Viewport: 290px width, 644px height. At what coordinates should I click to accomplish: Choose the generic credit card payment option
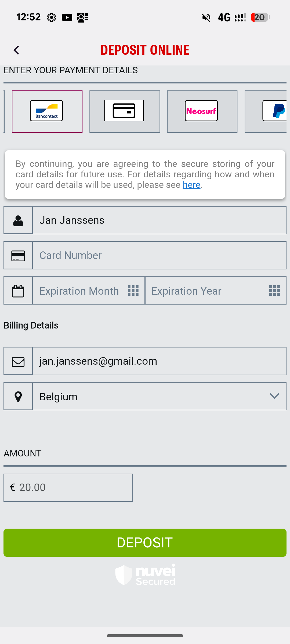[125, 111]
